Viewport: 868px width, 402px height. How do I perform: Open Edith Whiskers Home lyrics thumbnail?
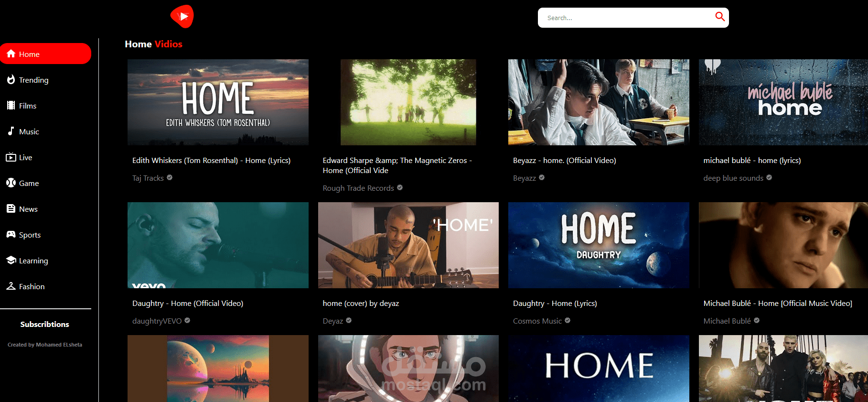point(218,102)
